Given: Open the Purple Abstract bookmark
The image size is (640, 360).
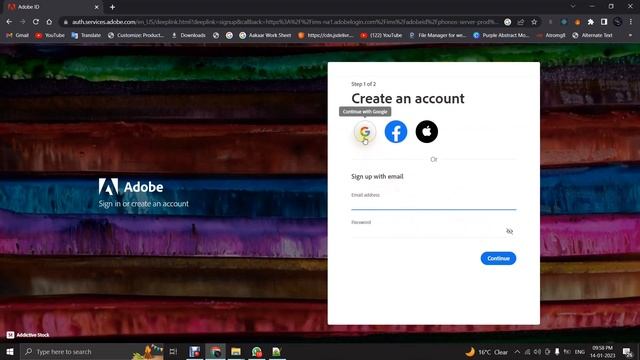Looking at the screenshot, I should [x=501, y=36].
